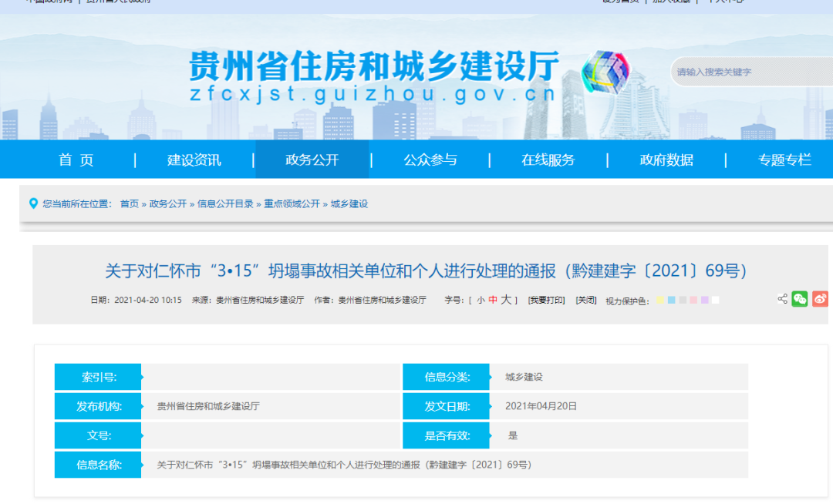Click the 我要打印 print link

coord(546,300)
